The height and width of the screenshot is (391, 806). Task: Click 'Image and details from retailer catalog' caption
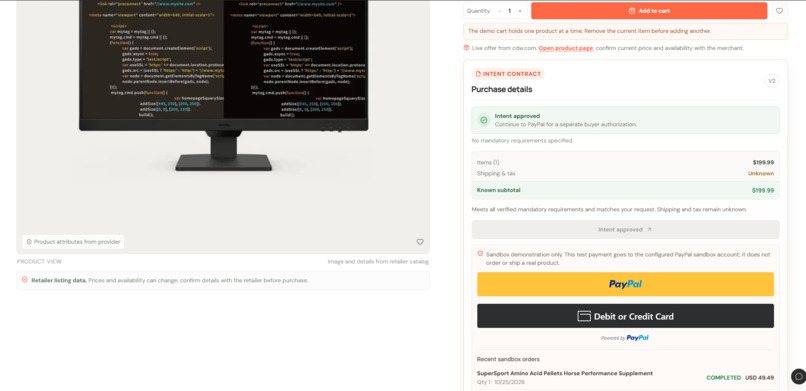(378, 262)
